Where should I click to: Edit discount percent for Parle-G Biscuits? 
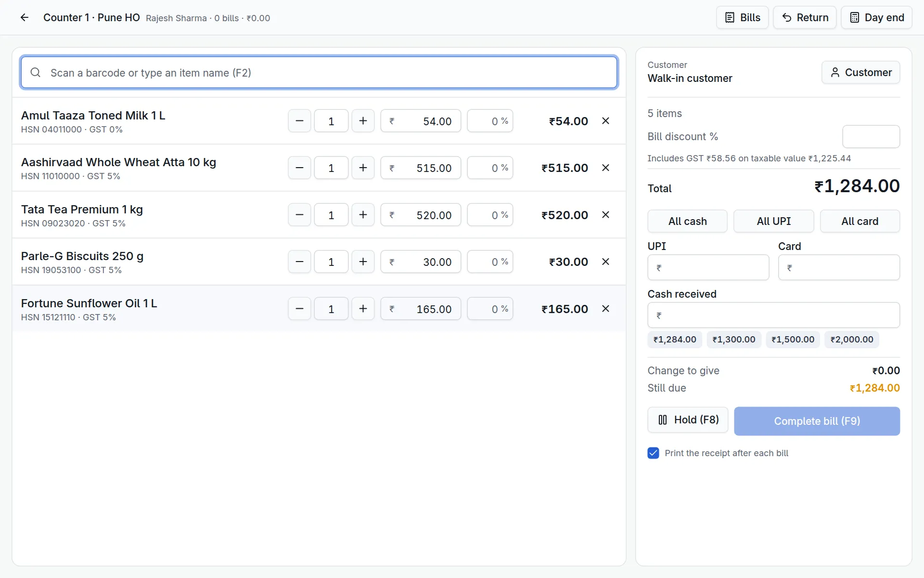[490, 262]
